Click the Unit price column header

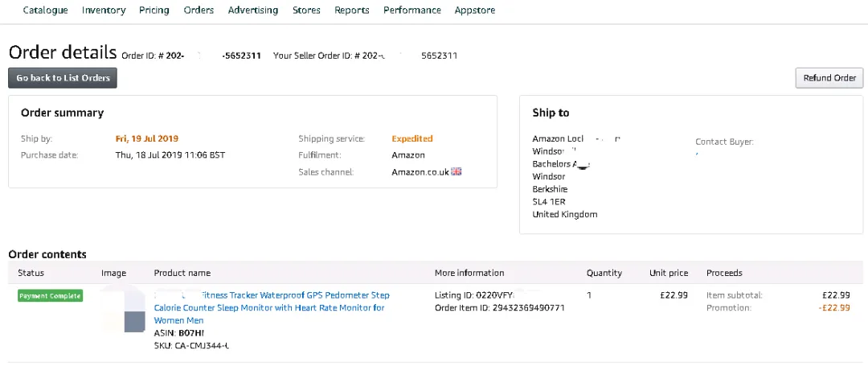[669, 273]
